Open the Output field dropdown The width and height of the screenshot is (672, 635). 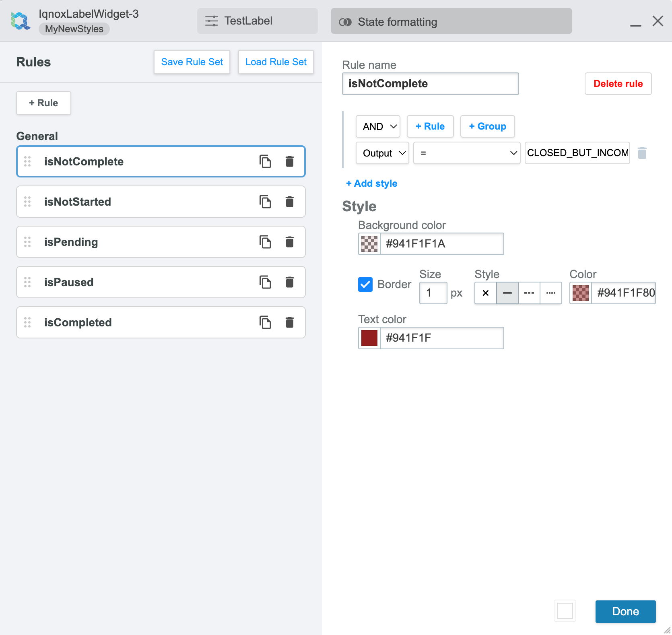point(382,153)
